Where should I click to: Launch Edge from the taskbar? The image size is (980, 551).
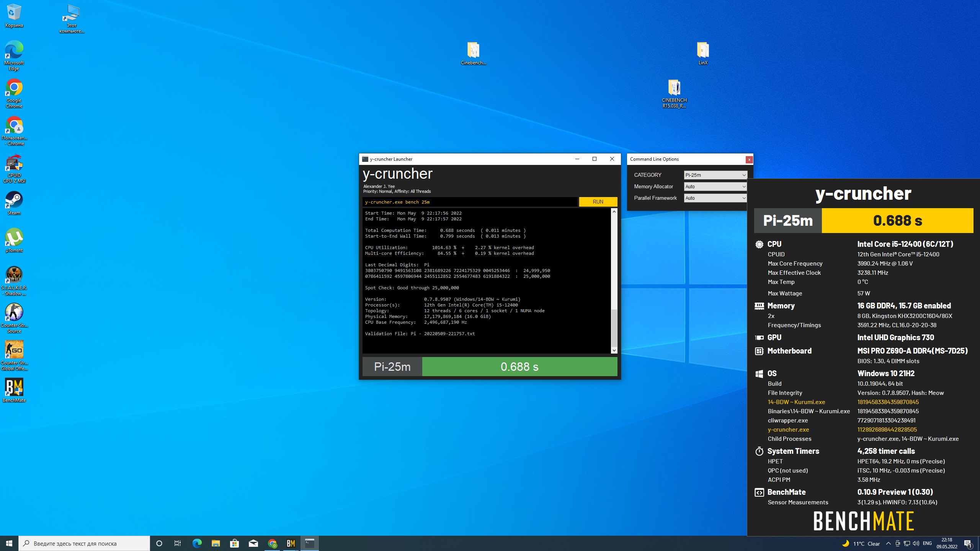(x=197, y=543)
